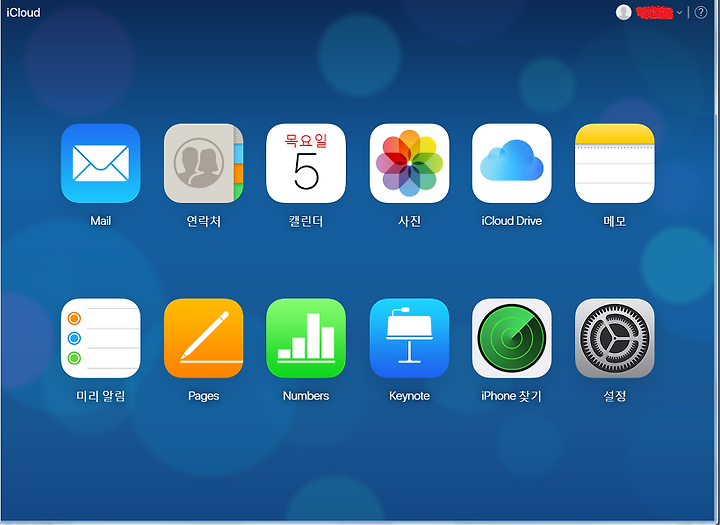Open the 캘린더 calendar icon
The width and height of the screenshot is (720, 525).
tap(306, 163)
